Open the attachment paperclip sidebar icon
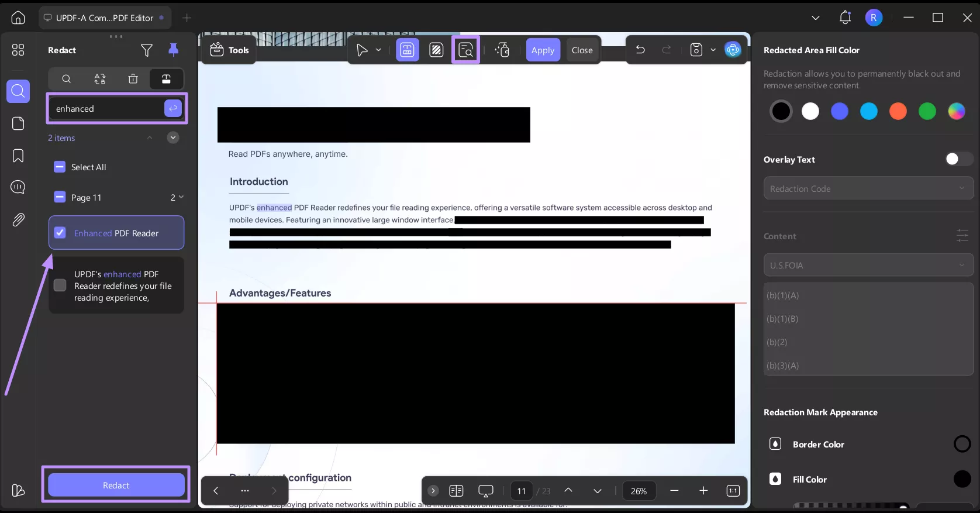The width and height of the screenshot is (980, 513). [x=18, y=219]
